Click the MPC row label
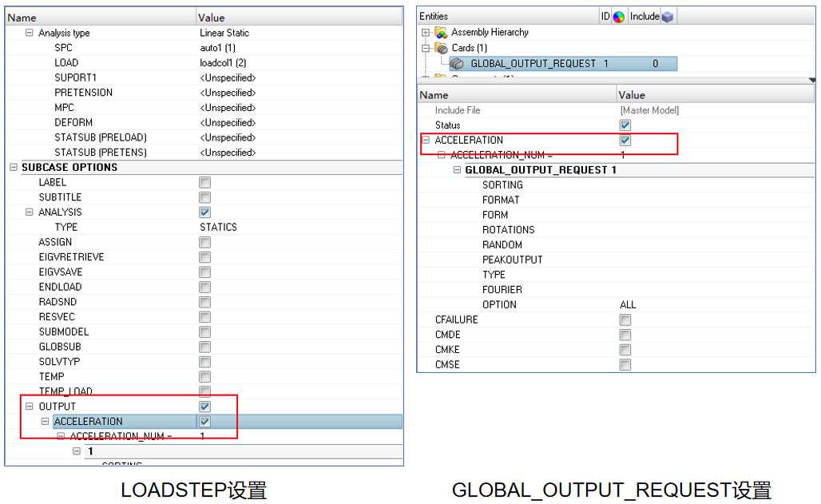The width and height of the screenshot is (821, 504). (x=64, y=107)
